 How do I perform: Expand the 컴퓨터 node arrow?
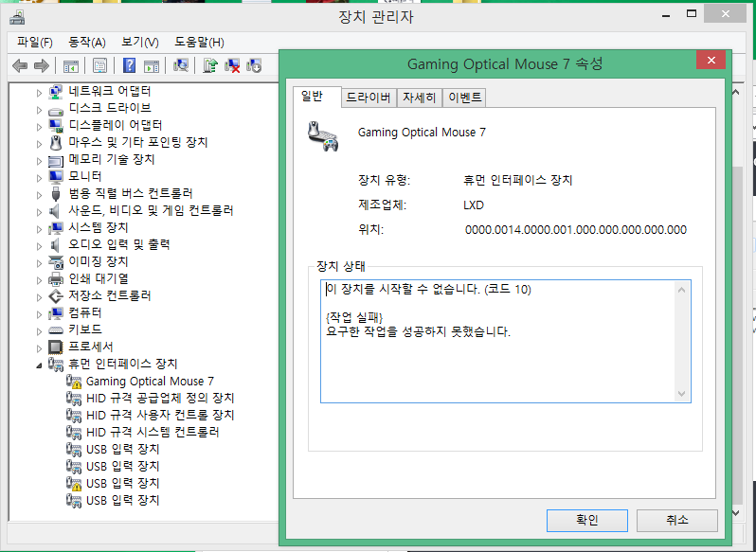click(x=40, y=314)
